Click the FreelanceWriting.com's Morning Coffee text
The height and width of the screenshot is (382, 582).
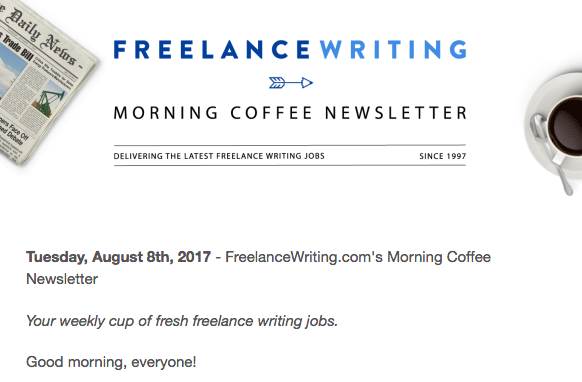(x=358, y=257)
